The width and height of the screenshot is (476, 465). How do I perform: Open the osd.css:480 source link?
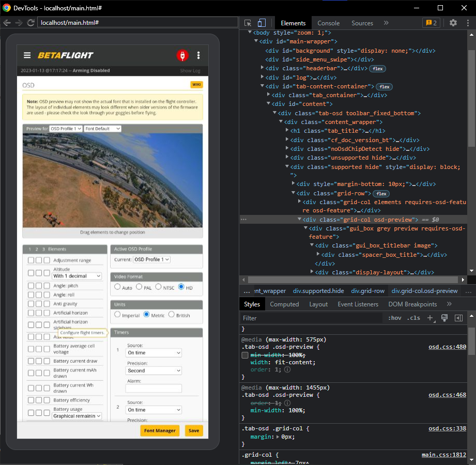[447, 347]
